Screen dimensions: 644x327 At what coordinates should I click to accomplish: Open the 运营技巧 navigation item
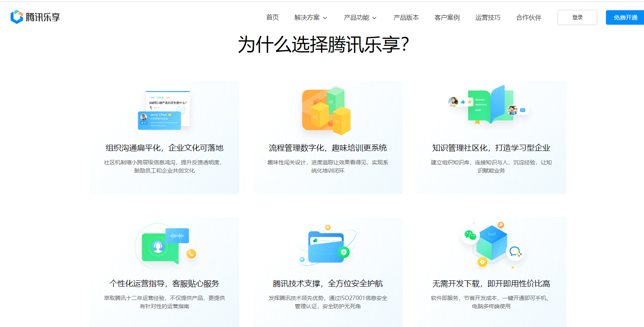point(488,18)
